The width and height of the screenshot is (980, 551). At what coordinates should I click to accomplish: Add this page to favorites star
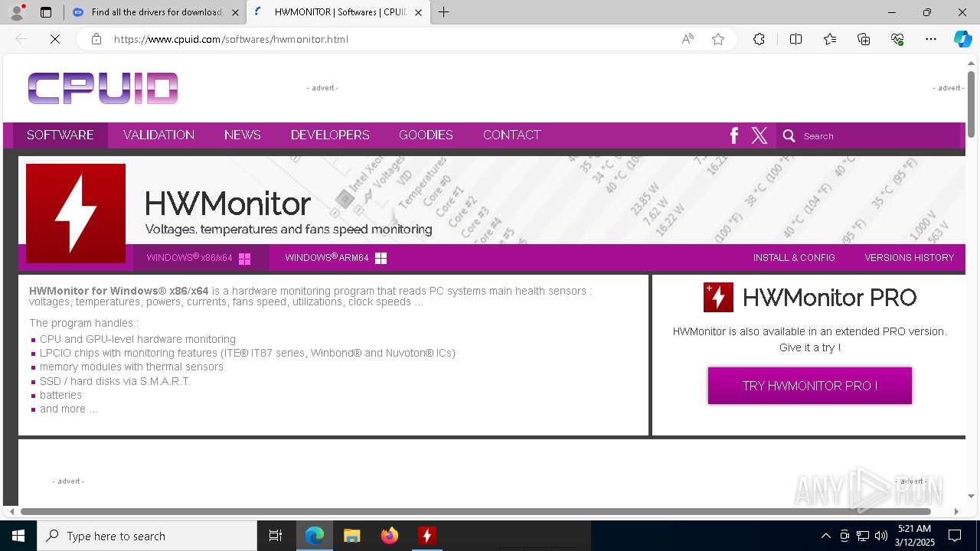click(x=718, y=39)
